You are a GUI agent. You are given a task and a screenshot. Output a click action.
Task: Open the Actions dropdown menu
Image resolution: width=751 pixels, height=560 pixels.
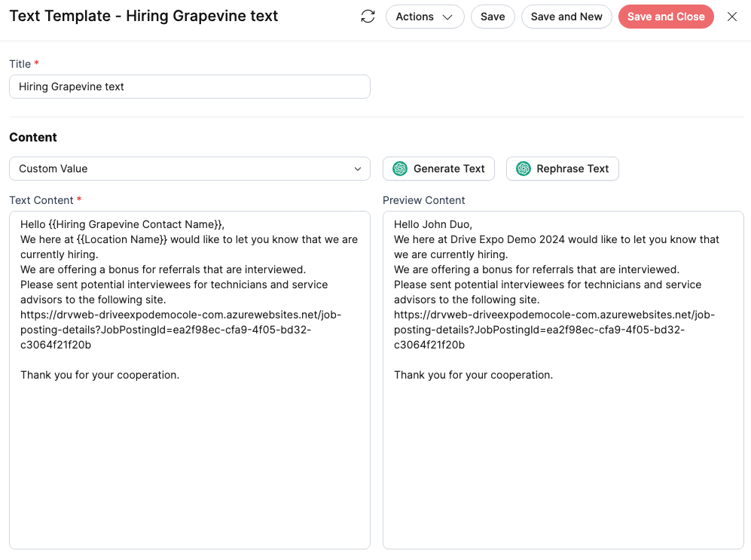(424, 17)
